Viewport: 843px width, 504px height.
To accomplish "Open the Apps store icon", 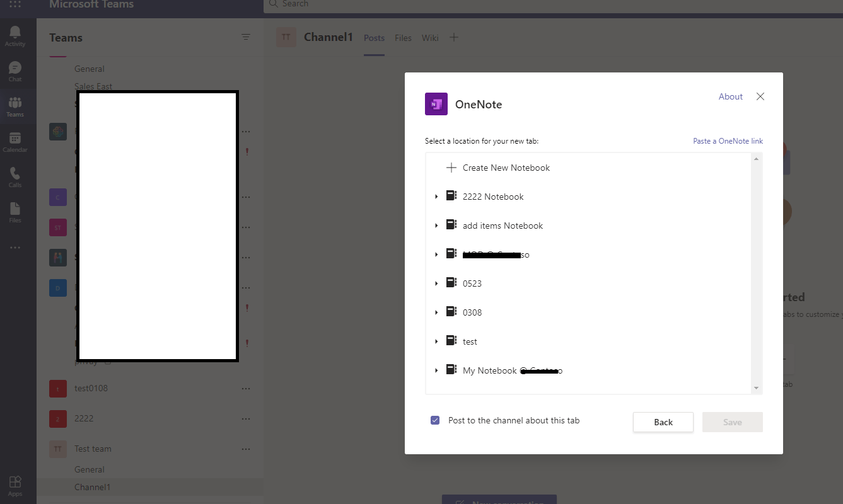I will [15, 482].
